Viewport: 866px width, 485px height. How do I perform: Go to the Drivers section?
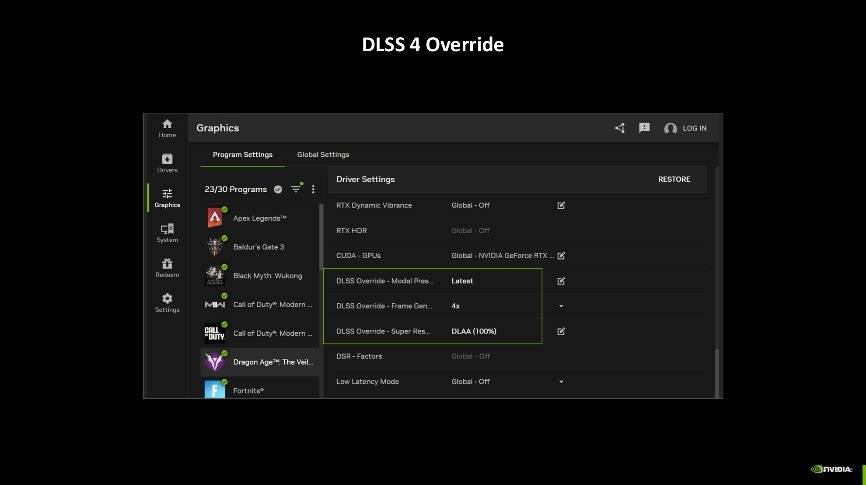[167, 162]
